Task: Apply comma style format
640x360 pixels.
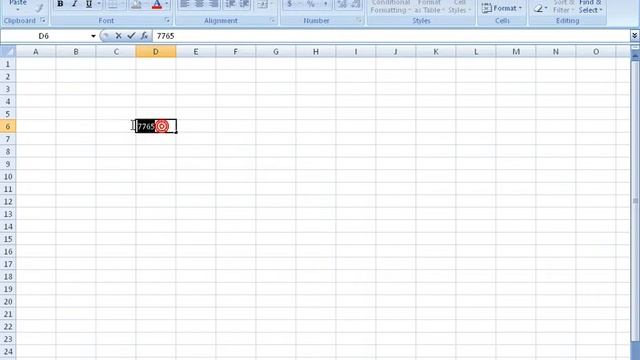Action: [x=325, y=4]
